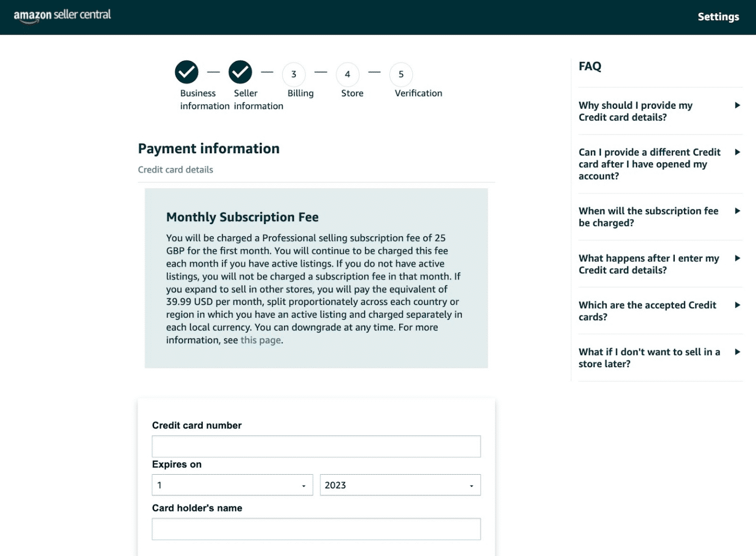Screen dimensions: 756x556
Task: Click the Business information checkmark step icon
Action: click(x=187, y=72)
